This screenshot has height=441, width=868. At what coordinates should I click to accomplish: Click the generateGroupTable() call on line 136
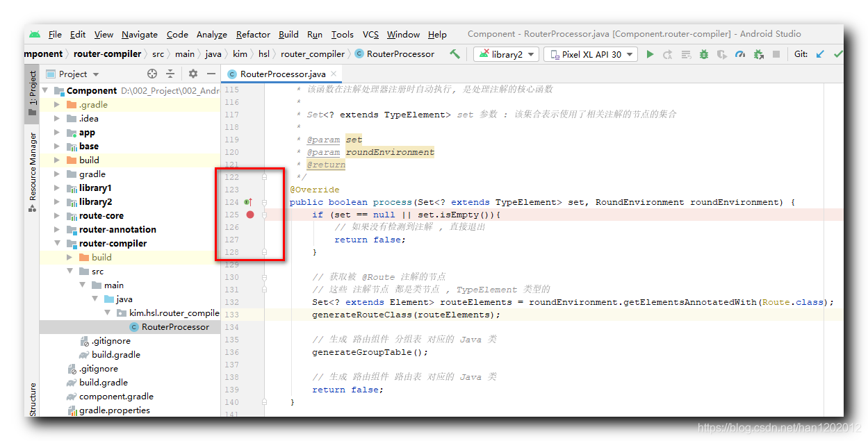tap(370, 352)
